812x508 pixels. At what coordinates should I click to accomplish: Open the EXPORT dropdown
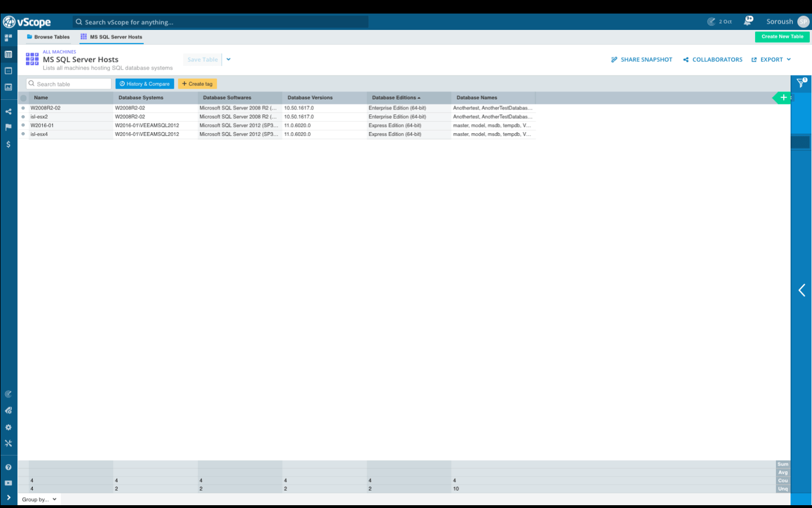pos(771,59)
